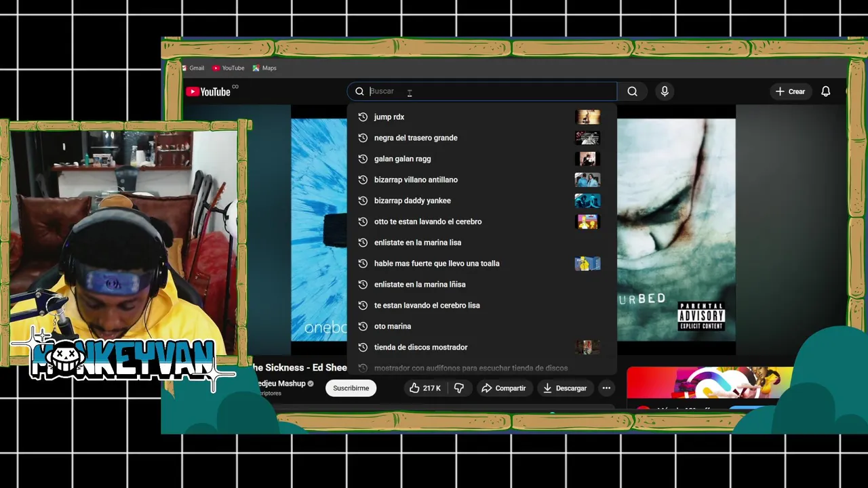868x488 pixels.
Task: Open the Maps bookmark
Action: 264,68
